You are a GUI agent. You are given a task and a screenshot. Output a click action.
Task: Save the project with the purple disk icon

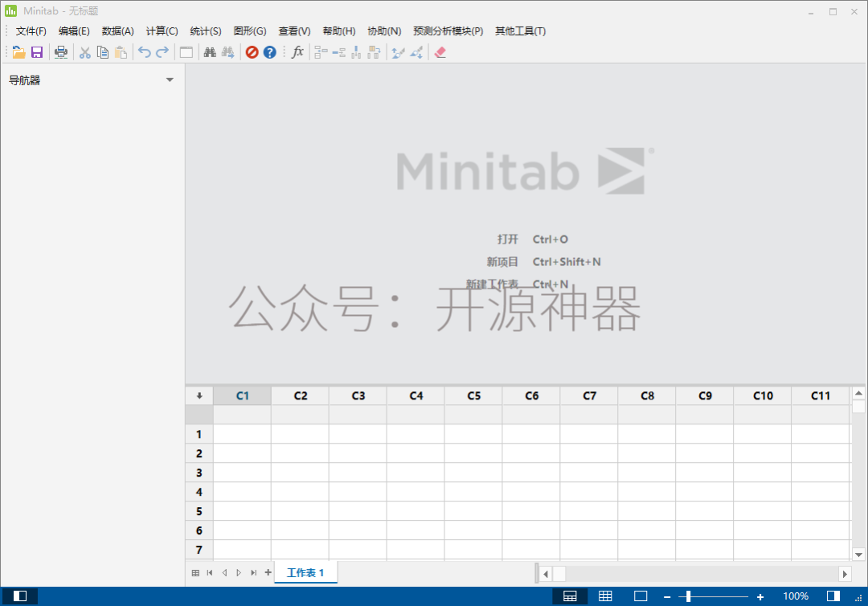click(x=37, y=52)
